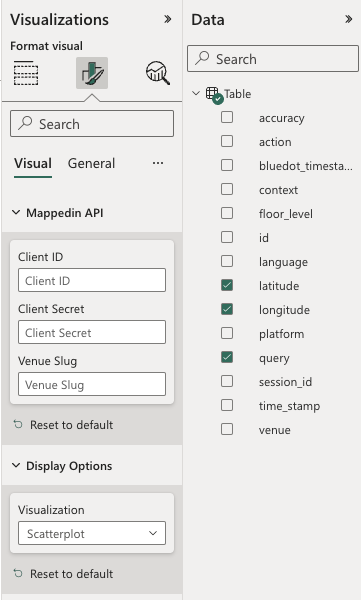Viewport: 361px width, 600px height.
Task: Check the platform field checkbox
Action: [x=227, y=333]
